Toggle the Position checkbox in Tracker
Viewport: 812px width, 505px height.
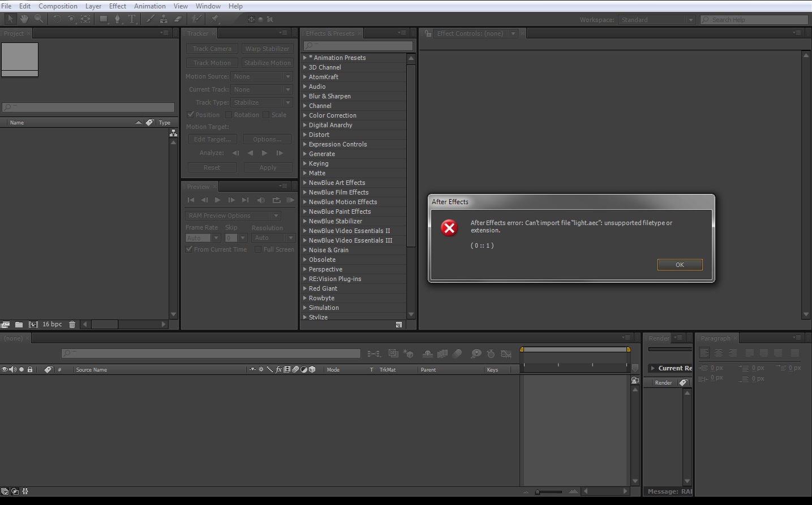click(x=191, y=115)
